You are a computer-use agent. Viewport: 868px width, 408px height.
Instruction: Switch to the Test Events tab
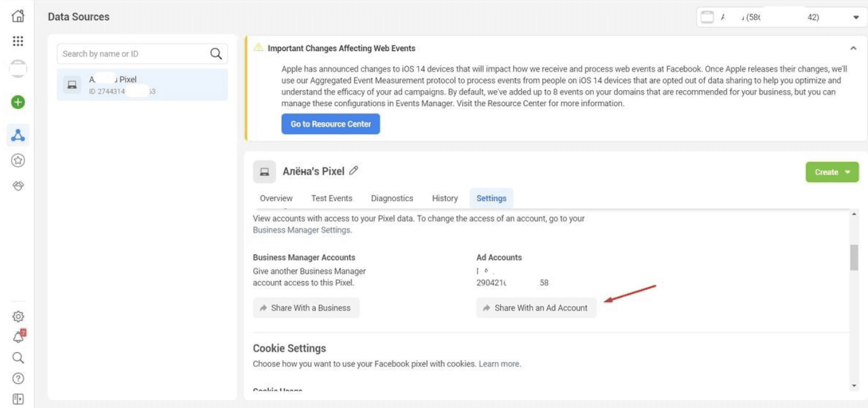pyautogui.click(x=332, y=198)
